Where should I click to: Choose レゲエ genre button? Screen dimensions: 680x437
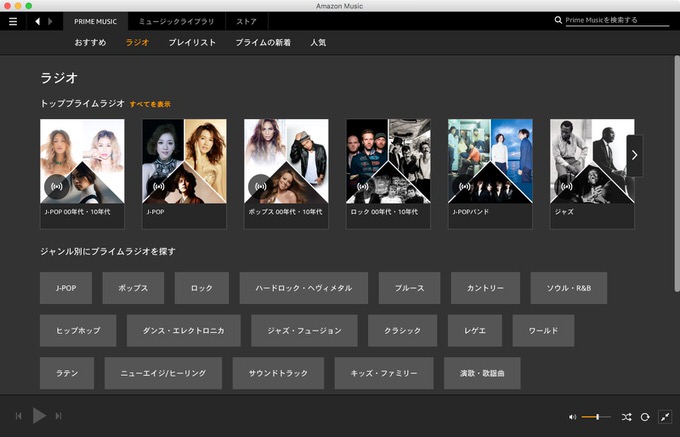click(x=475, y=330)
